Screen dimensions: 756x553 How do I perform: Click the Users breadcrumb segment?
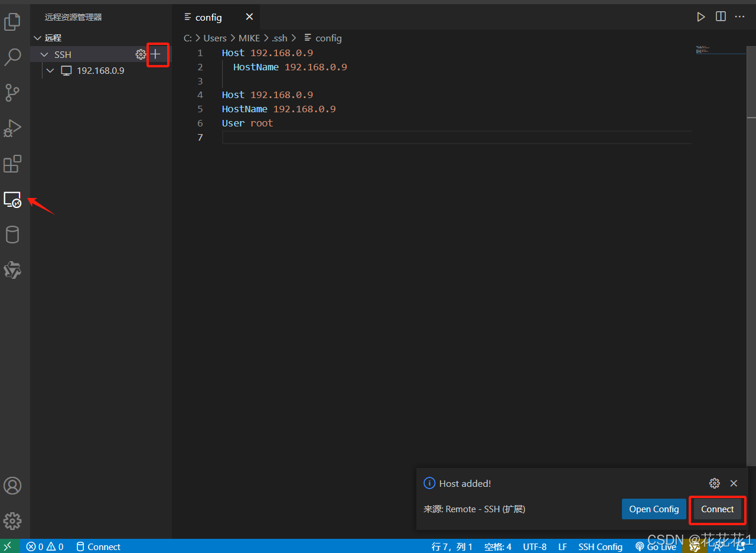point(215,38)
